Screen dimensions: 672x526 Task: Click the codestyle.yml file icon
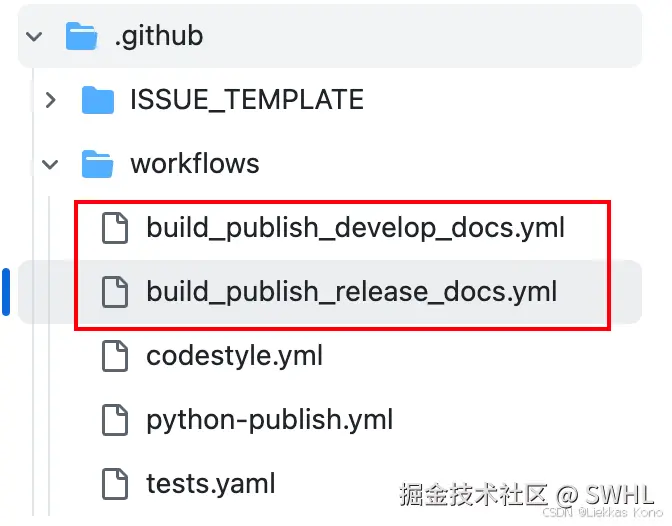(116, 356)
